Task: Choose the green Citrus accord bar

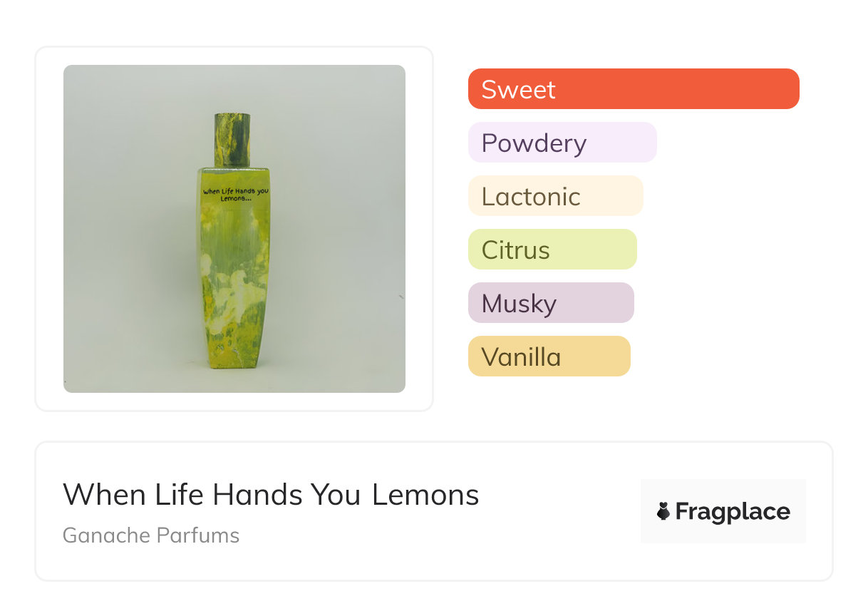Action: tap(552, 250)
